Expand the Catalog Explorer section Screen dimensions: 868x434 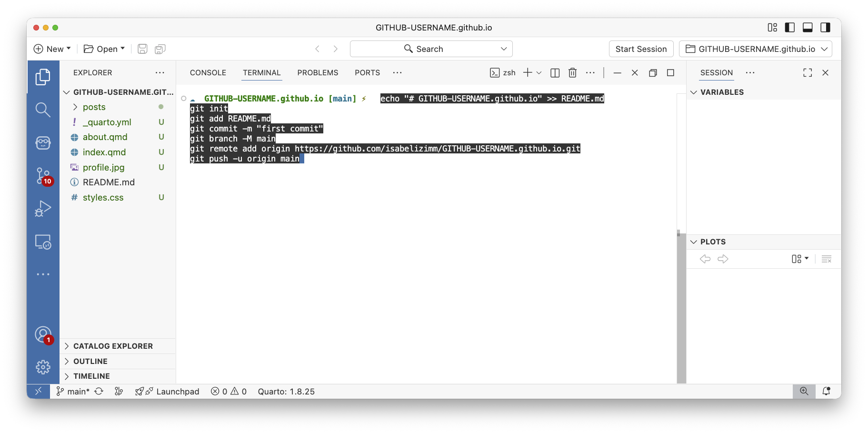coord(113,346)
